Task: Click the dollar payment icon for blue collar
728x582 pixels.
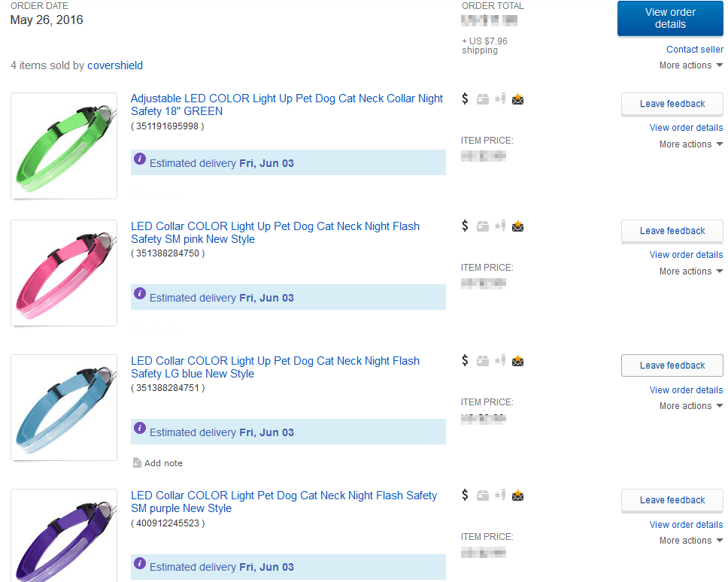Action: click(465, 360)
